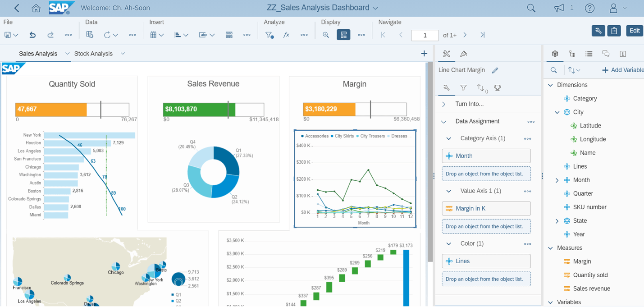644x307 pixels.
Task: Open the ranking trophy icon for Line Chart Margin
Action: point(497,88)
